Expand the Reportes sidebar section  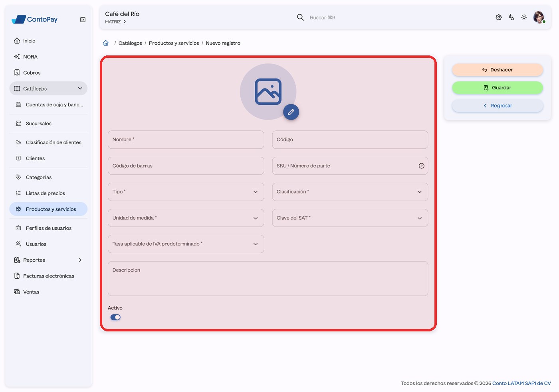pyautogui.click(x=48, y=260)
